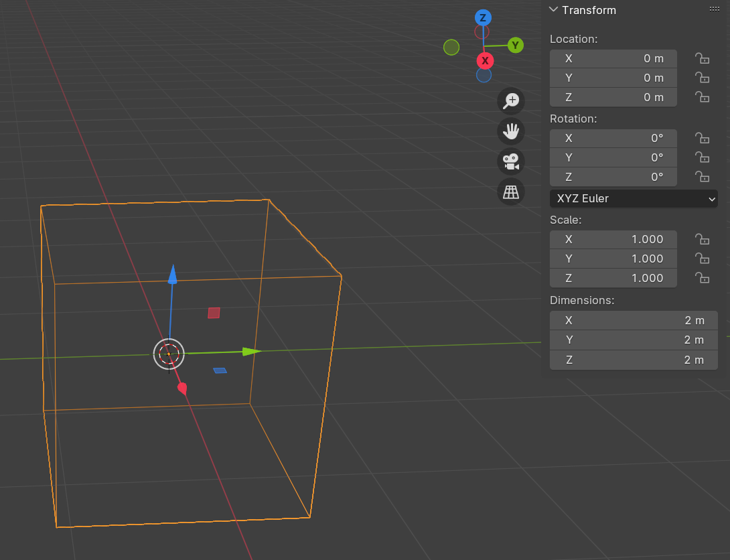Click the green Y move gizmo arrow
The image size is (730, 560).
[x=250, y=351]
